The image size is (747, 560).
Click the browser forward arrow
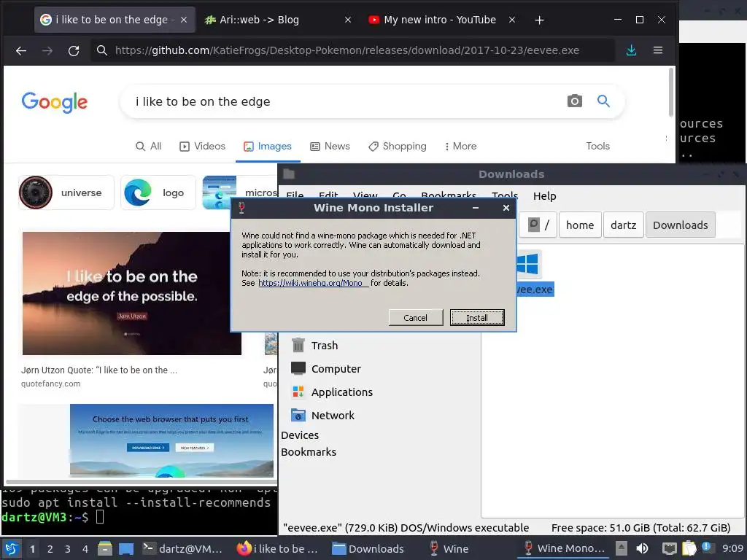[x=47, y=50]
